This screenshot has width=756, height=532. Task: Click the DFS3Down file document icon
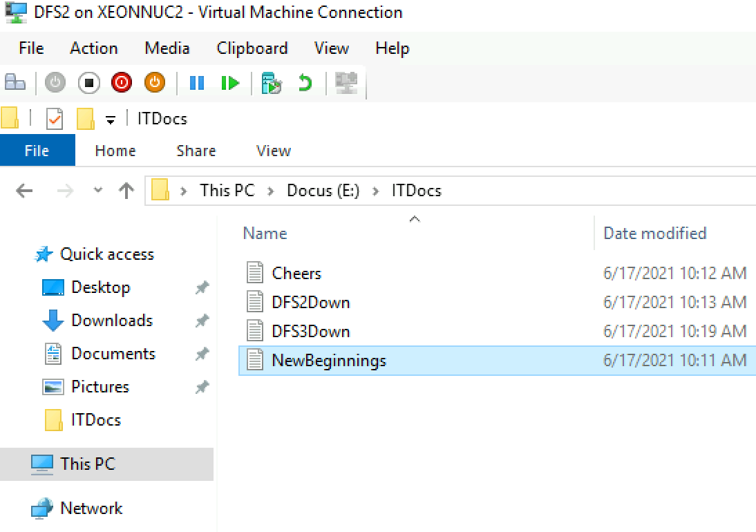254,330
